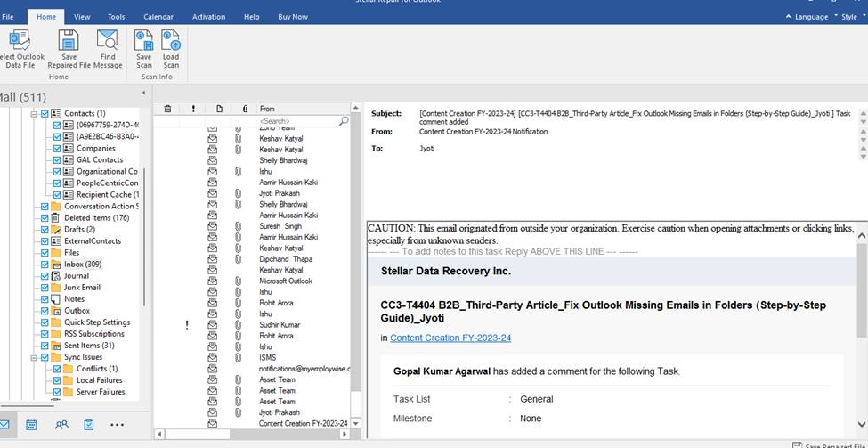Click the folder tree vertical scrollbar
Viewport: 868px width, 448px height.
pyautogui.click(x=144, y=237)
